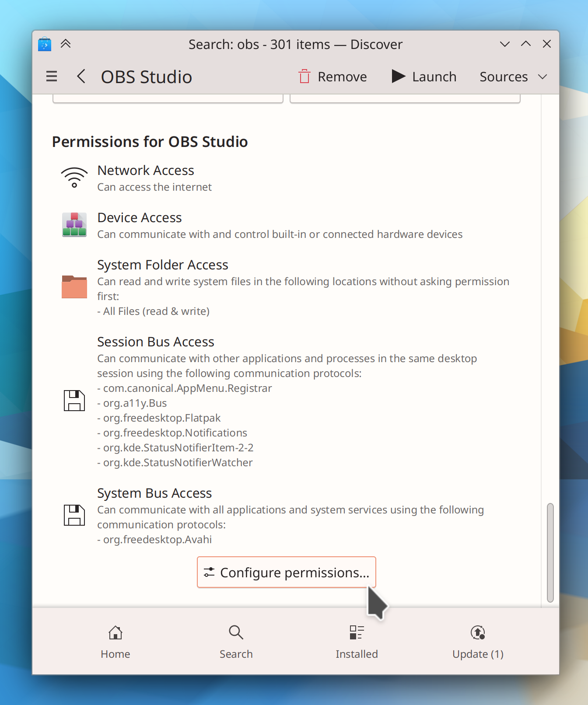
Task: Click the System Bus Access floppy icon
Action: [x=74, y=515]
